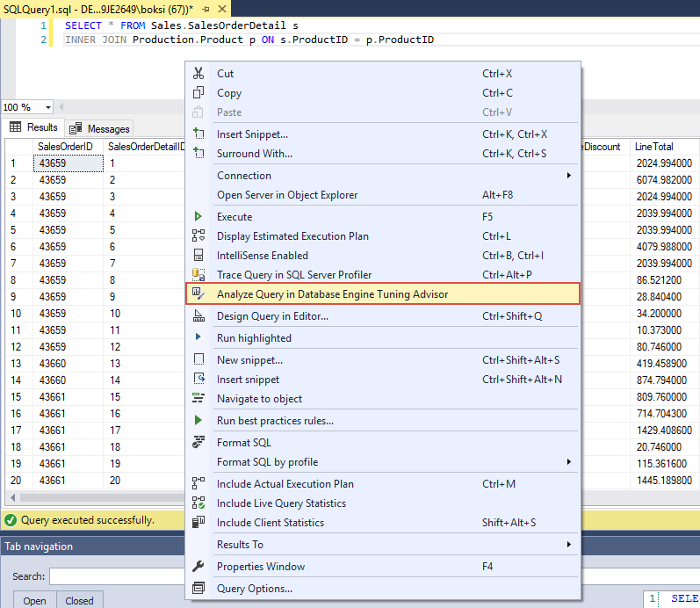
Task: Expand Format SQL by profile submenu
Action: coord(569,461)
